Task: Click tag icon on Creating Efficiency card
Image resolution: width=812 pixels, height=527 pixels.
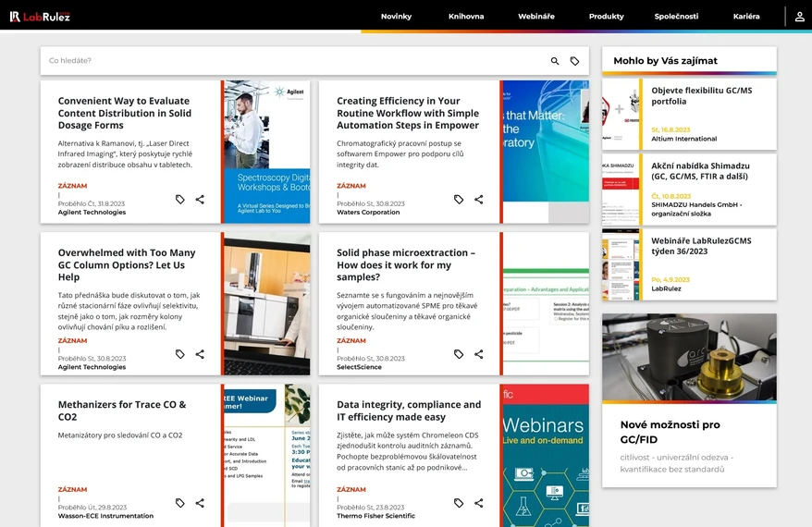Action: pyautogui.click(x=459, y=200)
